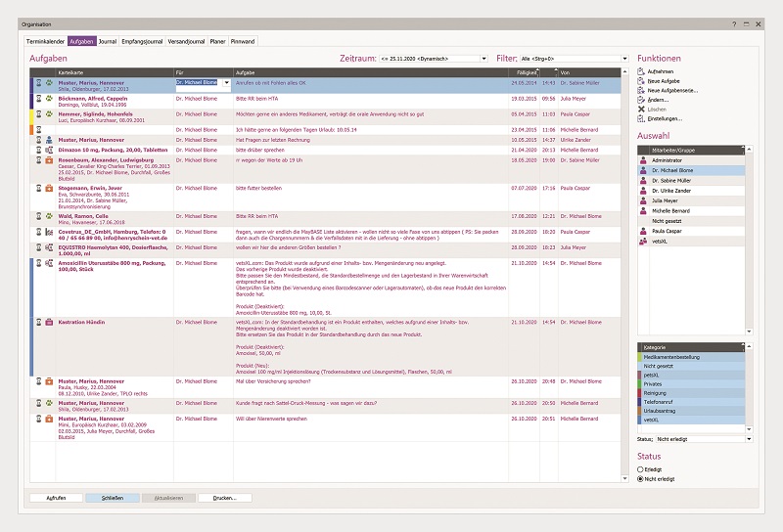Screen dimensions: 783x532
Task: Click the Löschen X icon
Action: pyautogui.click(x=641, y=109)
